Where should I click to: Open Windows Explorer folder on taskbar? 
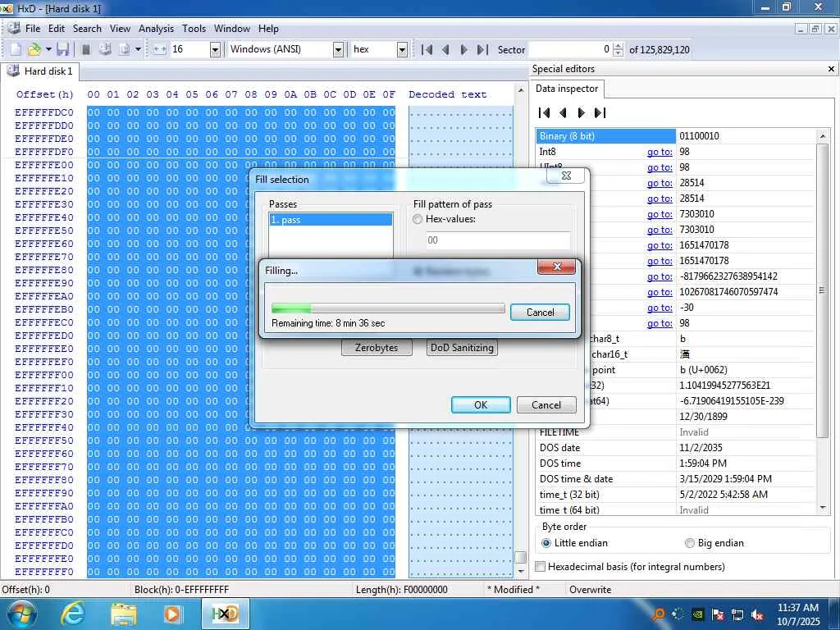pos(124,614)
